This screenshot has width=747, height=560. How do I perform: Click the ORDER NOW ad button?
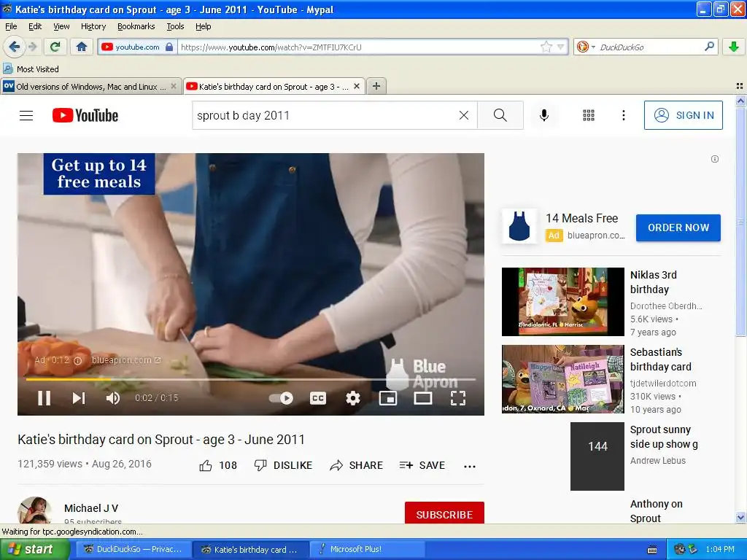pos(678,227)
